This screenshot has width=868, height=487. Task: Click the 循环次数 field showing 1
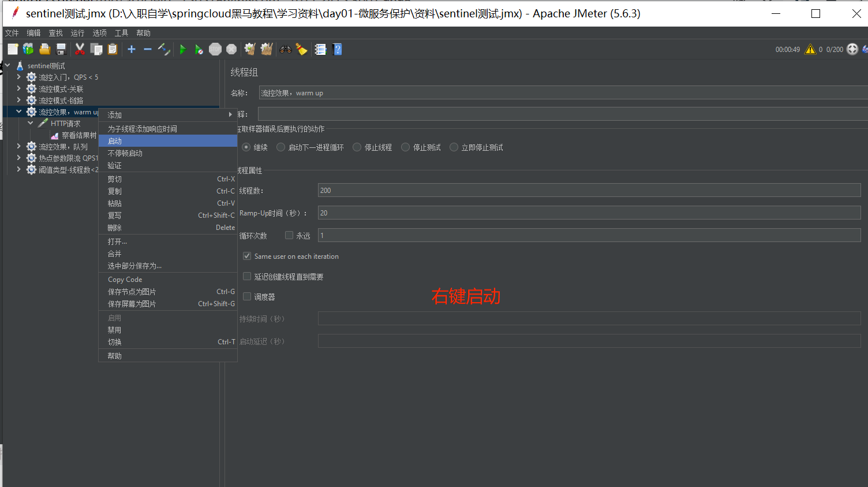tap(589, 235)
